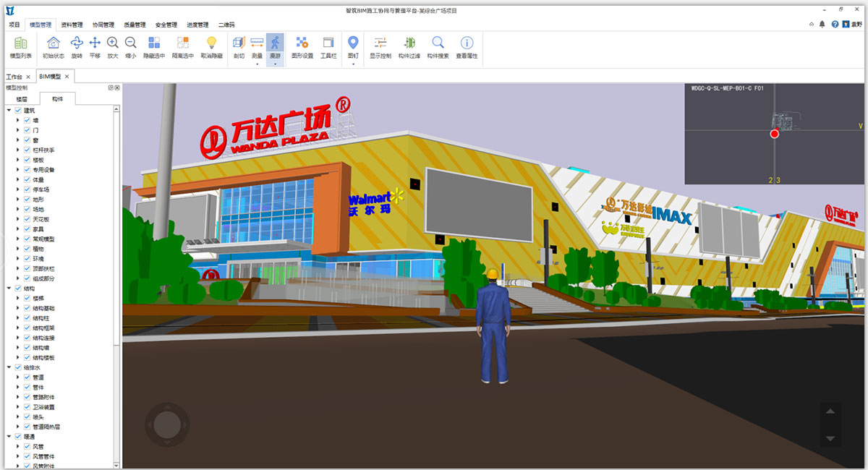868x470 pixels.
Task: Open the 漫游 dropdown arrow
Action: coord(275,64)
